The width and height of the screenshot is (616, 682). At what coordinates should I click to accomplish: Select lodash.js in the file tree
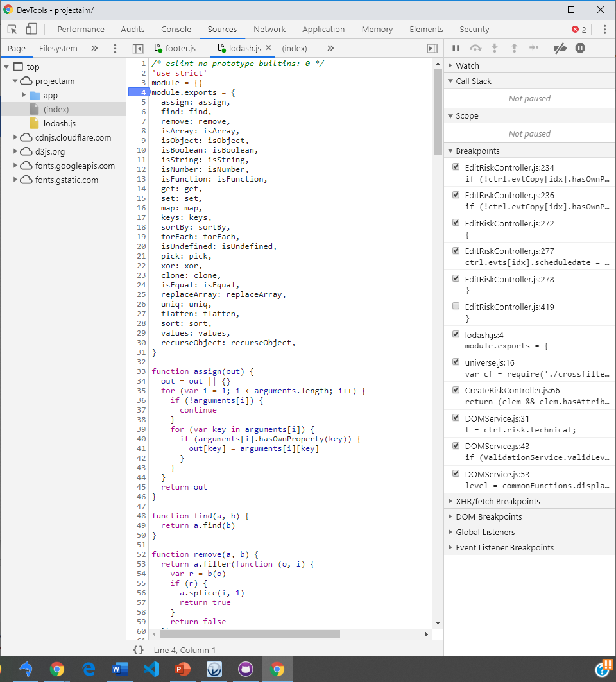click(x=60, y=123)
